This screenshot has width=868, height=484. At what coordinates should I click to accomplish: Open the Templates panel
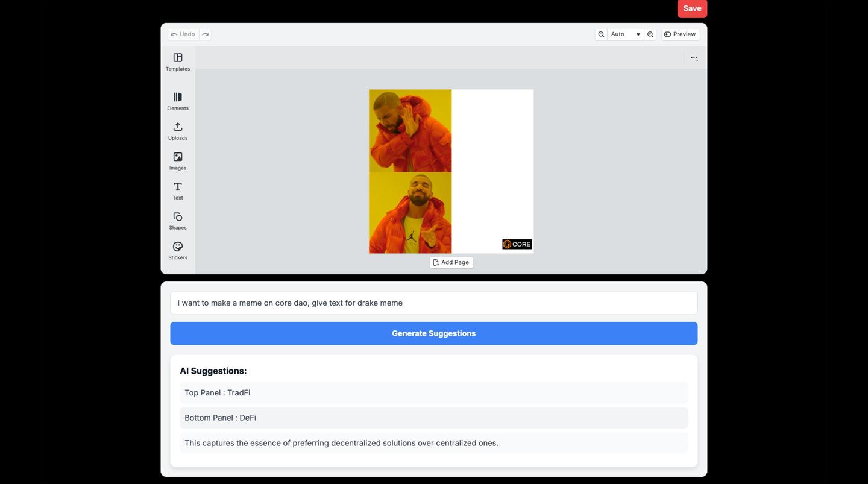(x=178, y=62)
